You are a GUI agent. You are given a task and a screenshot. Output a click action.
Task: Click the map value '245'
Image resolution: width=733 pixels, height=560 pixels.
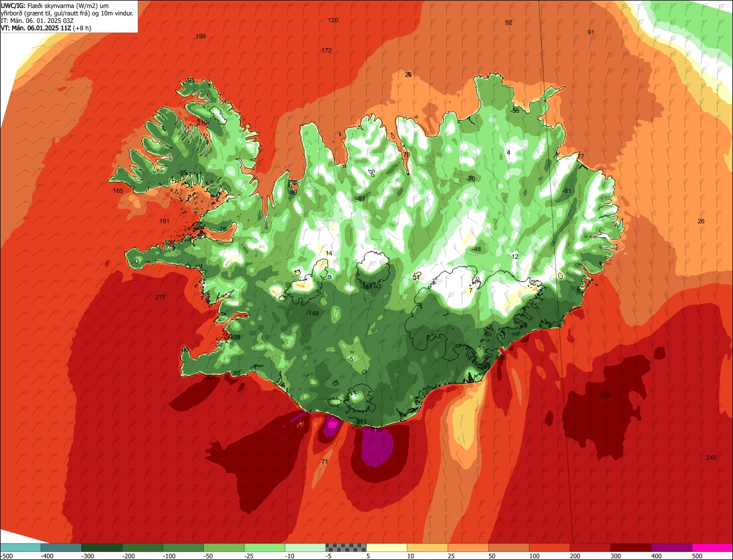click(x=711, y=458)
